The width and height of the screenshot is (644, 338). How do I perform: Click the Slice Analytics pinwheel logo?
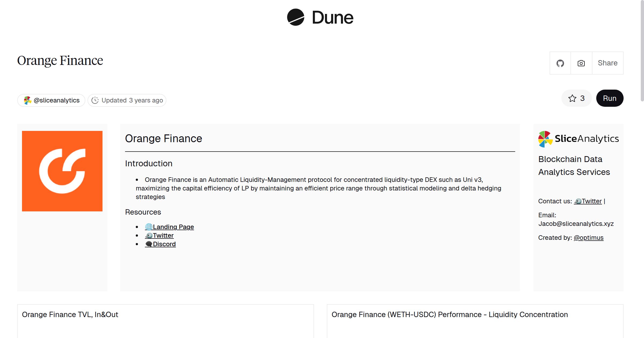545,138
